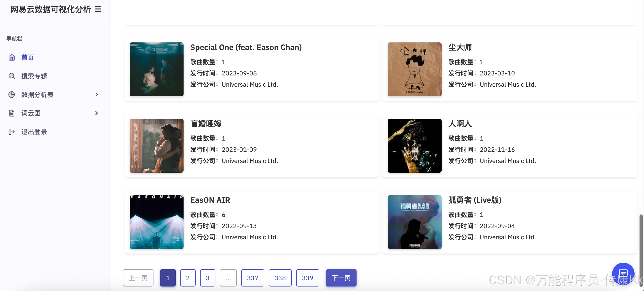Click the document icon for 词云图
Screen dimensions: 644x291
11,113
